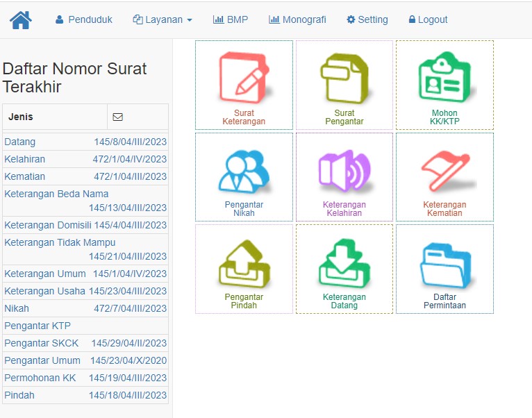Open the Daftar Permintaan folder icon
Screen dimensions: 532x418
pyautogui.click(x=444, y=262)
